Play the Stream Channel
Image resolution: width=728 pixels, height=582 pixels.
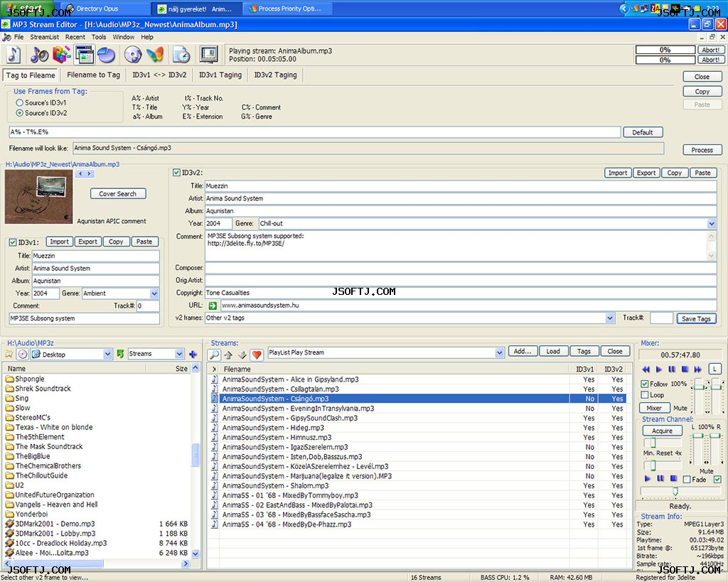[x=648, y=478]
